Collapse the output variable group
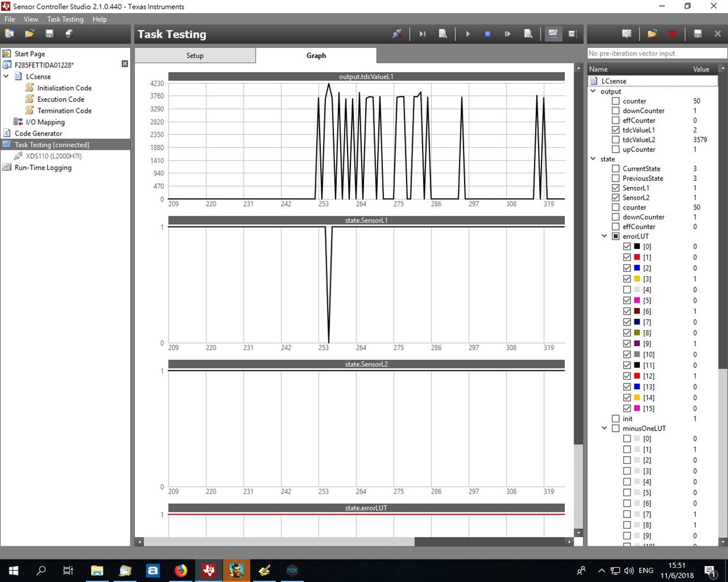 pos(594,91)
